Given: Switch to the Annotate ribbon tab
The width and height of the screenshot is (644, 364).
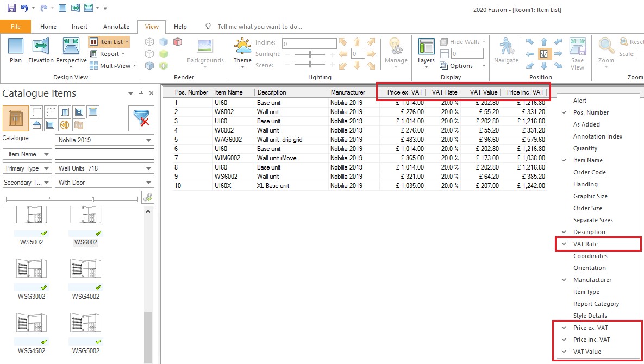Looking at the screenshot, I should pyautogui.click(x=116, y=27).
